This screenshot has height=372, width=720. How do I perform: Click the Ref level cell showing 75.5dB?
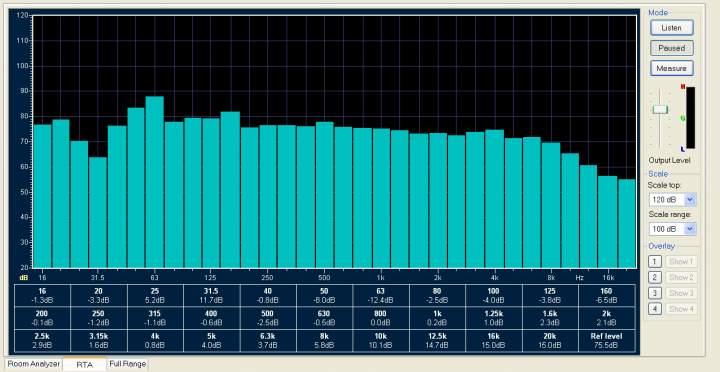coord(607,340)
